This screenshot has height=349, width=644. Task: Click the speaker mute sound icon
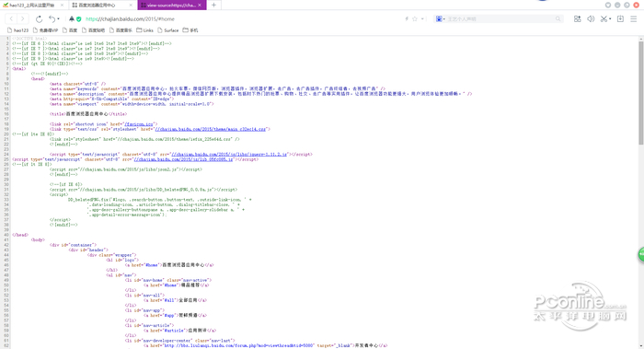[591, 19]
